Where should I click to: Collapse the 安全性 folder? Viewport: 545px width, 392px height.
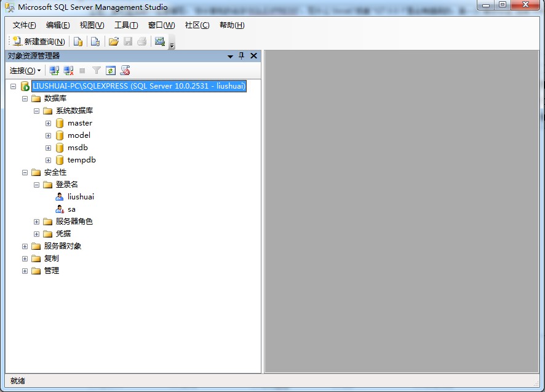point(25,172)
